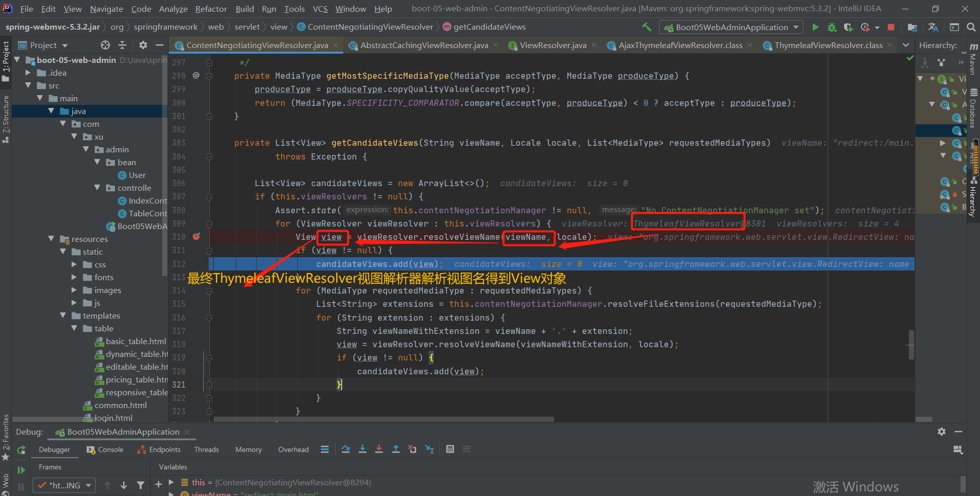This screenshot has width=980, height=496.
Task: Open the VCS menu
Action: coord(320,9)
